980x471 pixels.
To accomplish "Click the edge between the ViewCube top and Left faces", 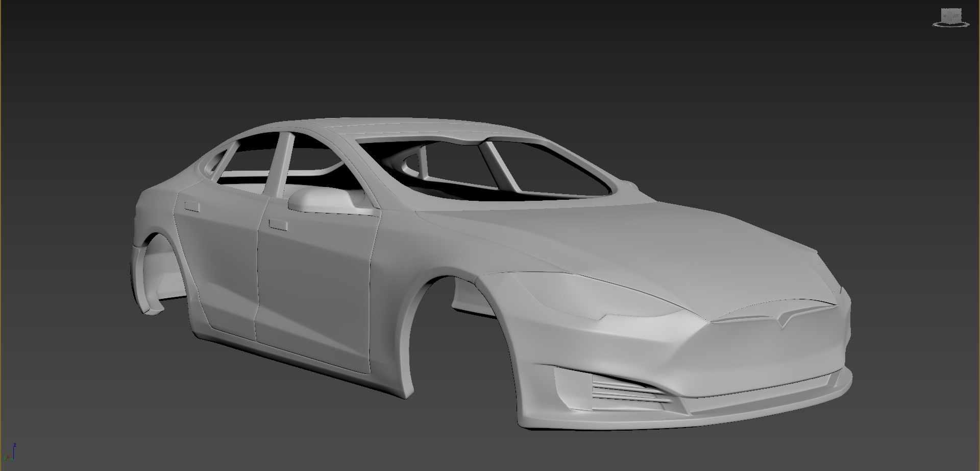I will pyautogui.click(x=956, y=9).
